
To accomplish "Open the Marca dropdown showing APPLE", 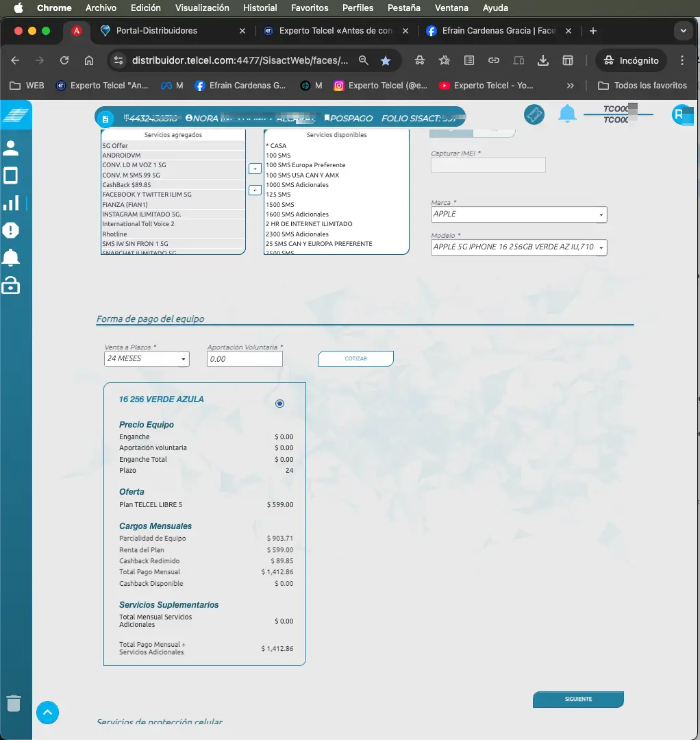I will click(519, 214).
